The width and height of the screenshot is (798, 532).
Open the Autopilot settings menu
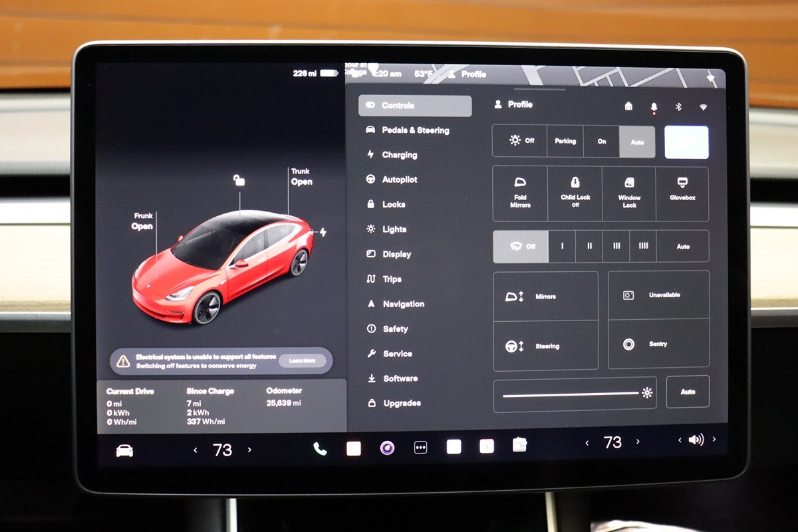point(399,180)
